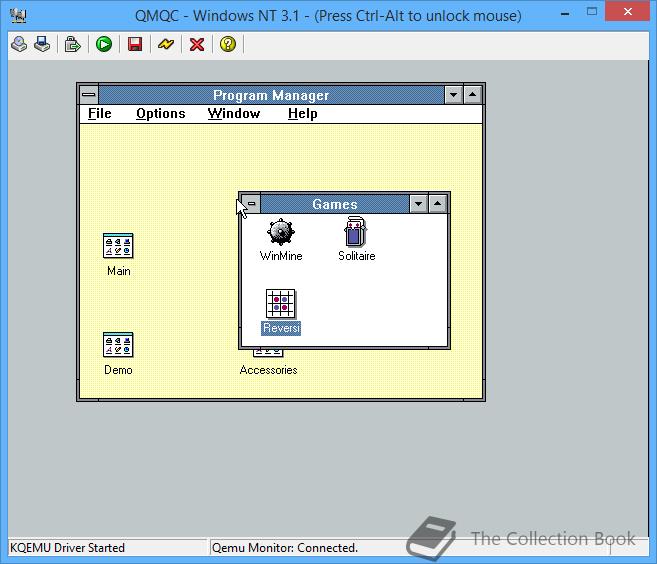
Task: Click the lock-with-arrow toolbar icon
Action: click(72, 44)
